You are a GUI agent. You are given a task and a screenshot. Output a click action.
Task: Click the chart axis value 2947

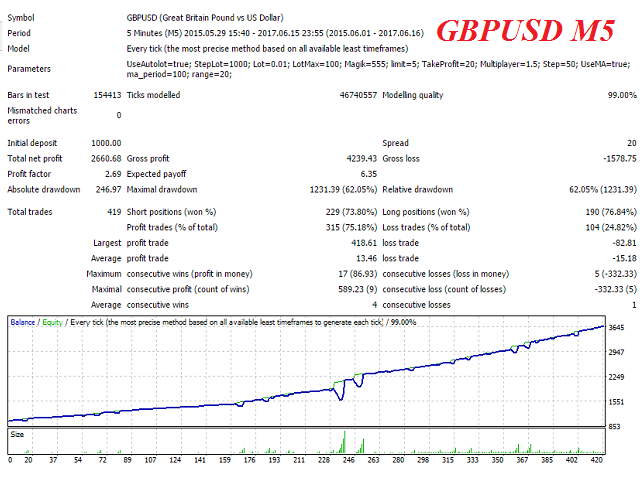tap(616, 352)
